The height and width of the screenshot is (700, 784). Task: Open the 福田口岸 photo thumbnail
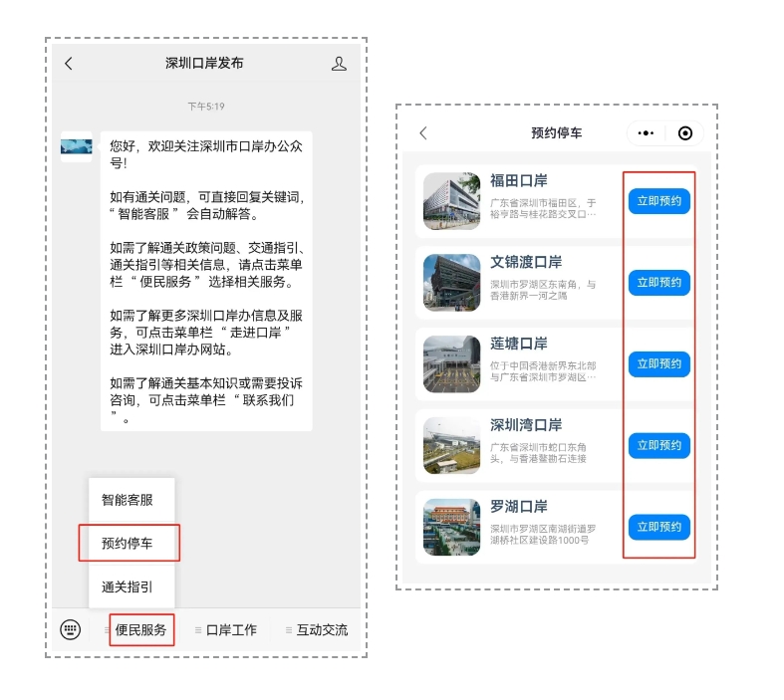[452, 201]
